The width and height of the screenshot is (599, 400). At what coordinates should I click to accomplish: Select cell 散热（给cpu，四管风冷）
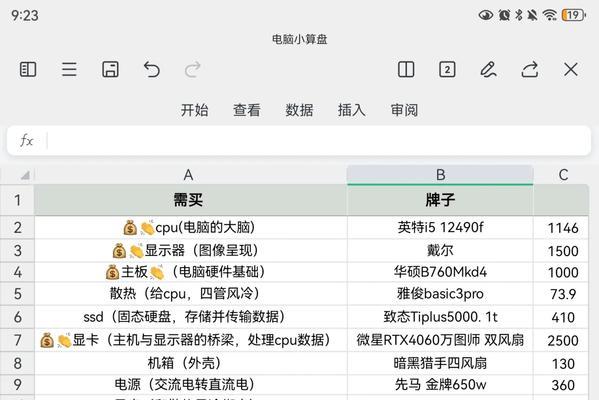191,294
